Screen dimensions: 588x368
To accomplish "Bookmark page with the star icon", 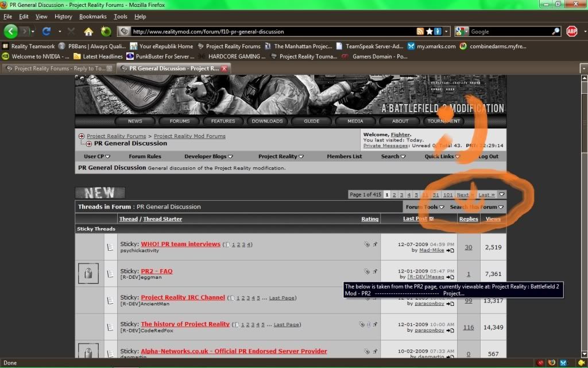I will point(430,32).
